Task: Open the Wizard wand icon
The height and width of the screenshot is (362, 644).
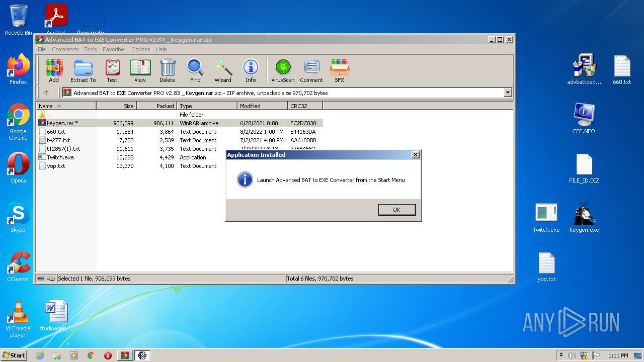Action: coord(223,71)
